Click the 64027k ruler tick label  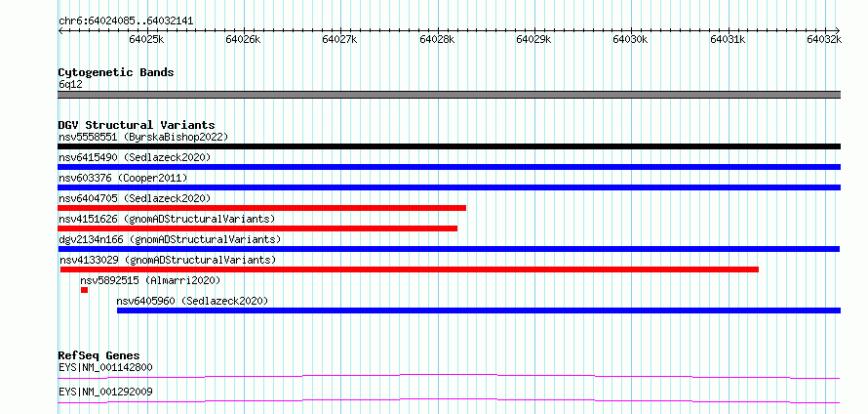click(340, 39)
